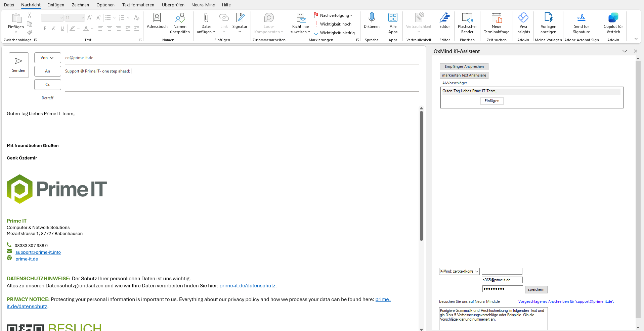Create Neue Terminabfrage
Screen dimensions: 644x331
(x=497, y=23)
